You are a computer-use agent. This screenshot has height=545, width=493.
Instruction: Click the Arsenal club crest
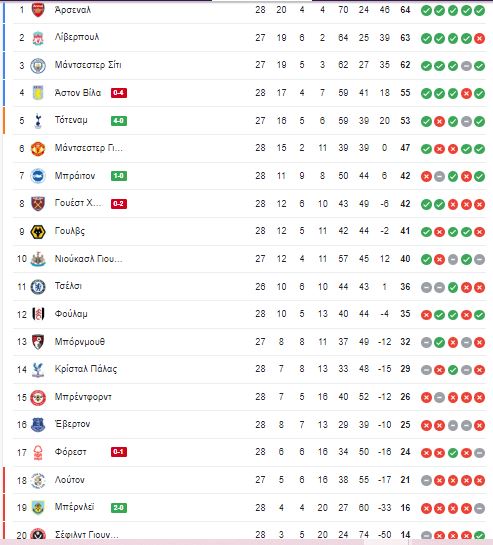point(38,10)
